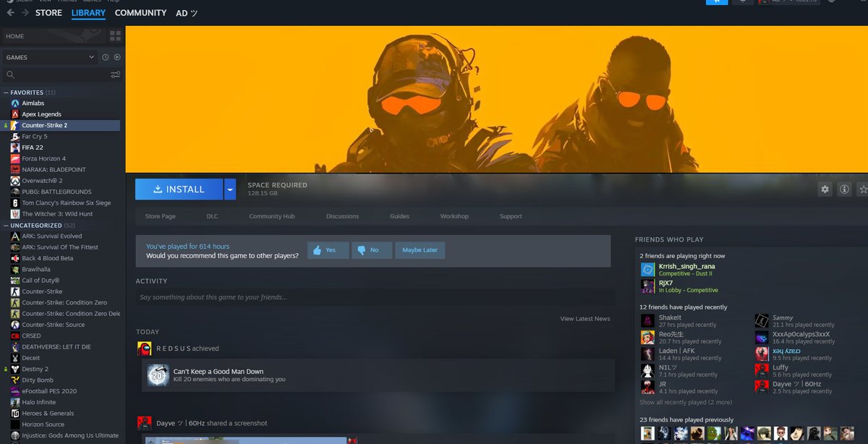The height and width of the screenshot is (444, 868).
Task: Open the Store Page link
Action: pos(161,216)
